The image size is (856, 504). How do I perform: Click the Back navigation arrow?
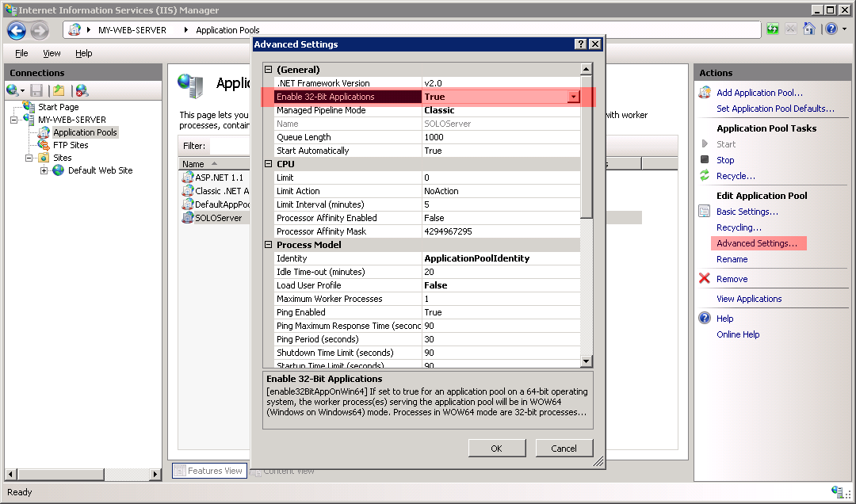point(17,31)
